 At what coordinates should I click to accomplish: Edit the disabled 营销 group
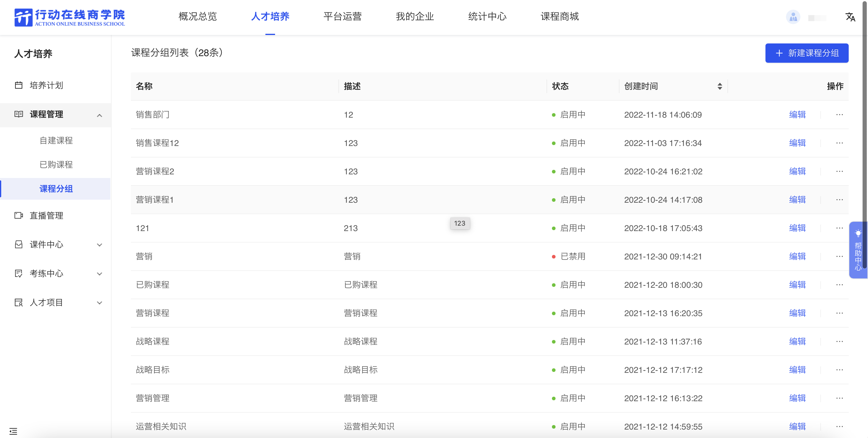click(x=797, y=256)
